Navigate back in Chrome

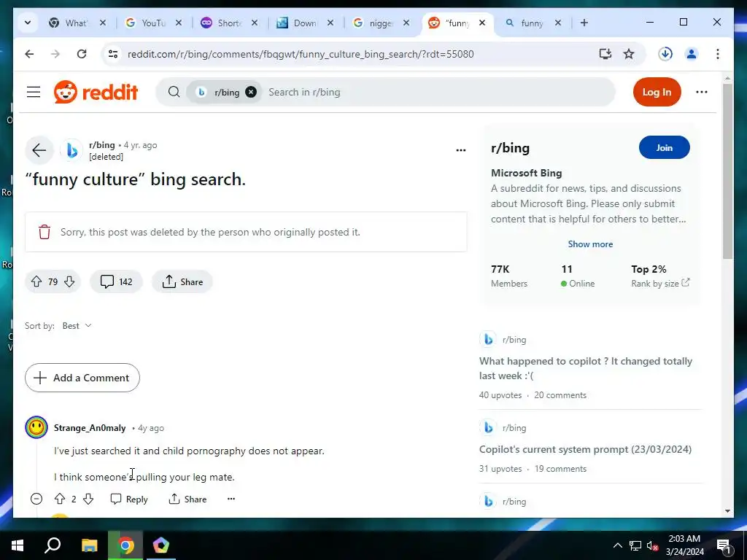(29, 54)
